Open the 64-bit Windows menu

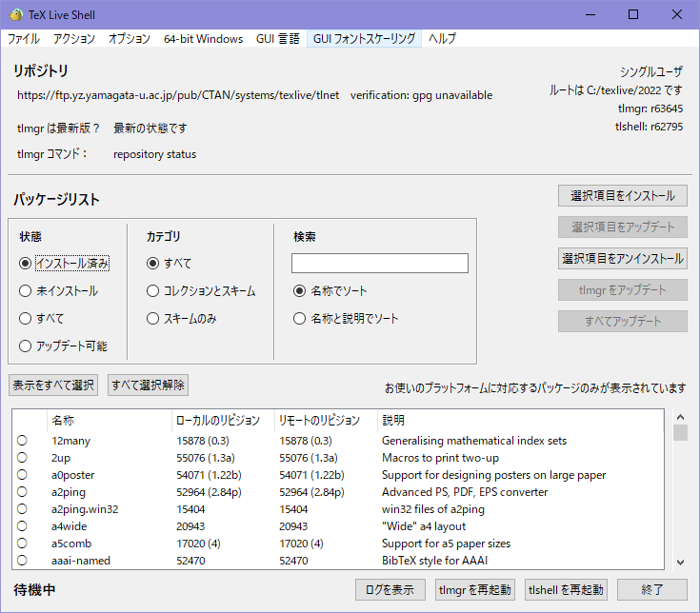pos(203,39)
